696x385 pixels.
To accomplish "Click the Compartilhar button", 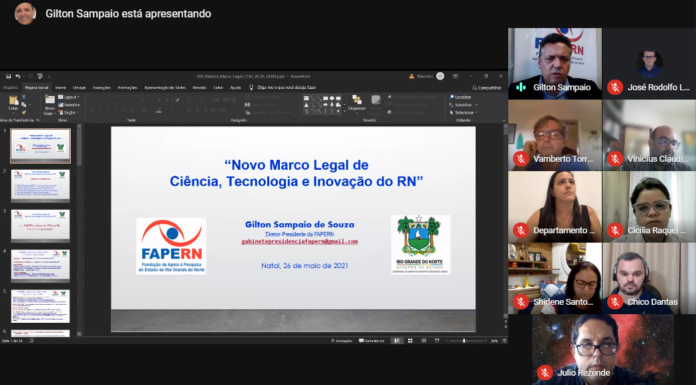I will (486, 88).
